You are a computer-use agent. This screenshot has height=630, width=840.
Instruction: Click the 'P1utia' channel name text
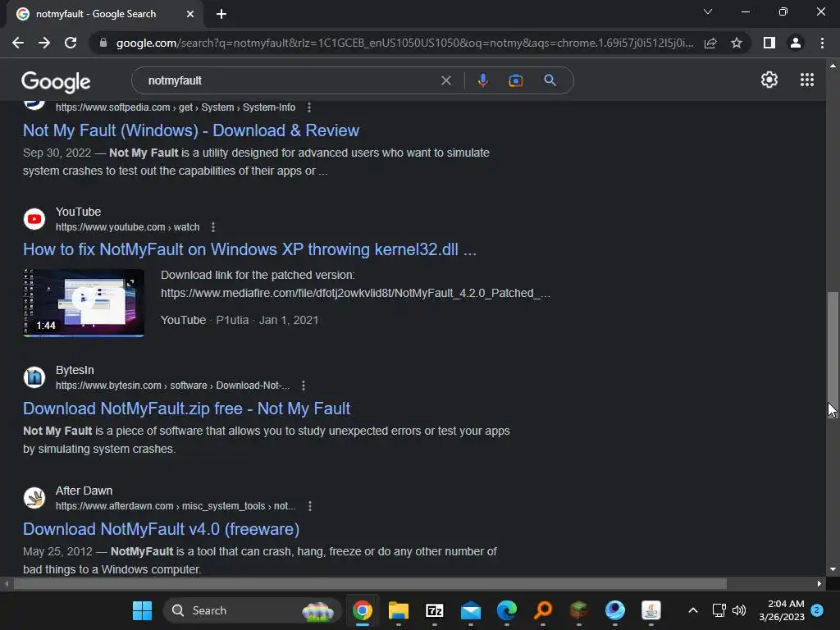232,321
